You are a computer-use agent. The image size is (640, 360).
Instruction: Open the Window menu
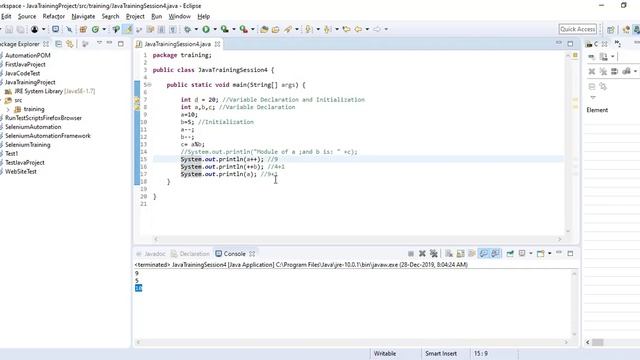(180, 16)
